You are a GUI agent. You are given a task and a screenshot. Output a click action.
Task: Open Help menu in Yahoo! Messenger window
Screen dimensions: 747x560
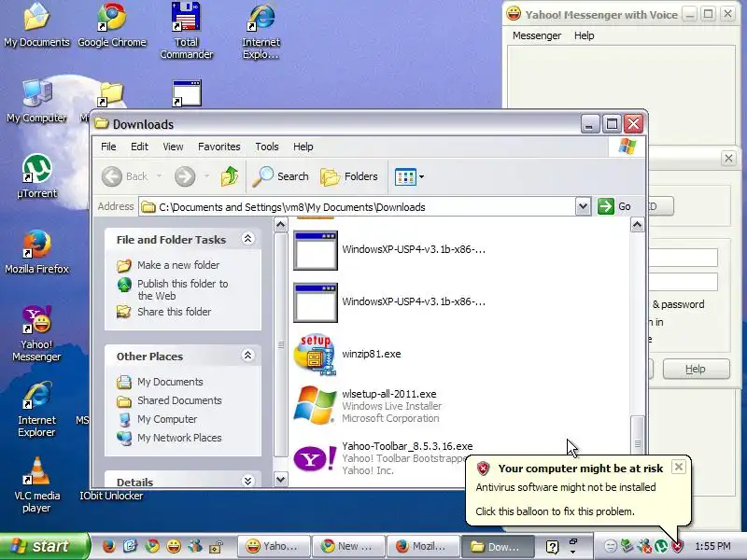584,35
